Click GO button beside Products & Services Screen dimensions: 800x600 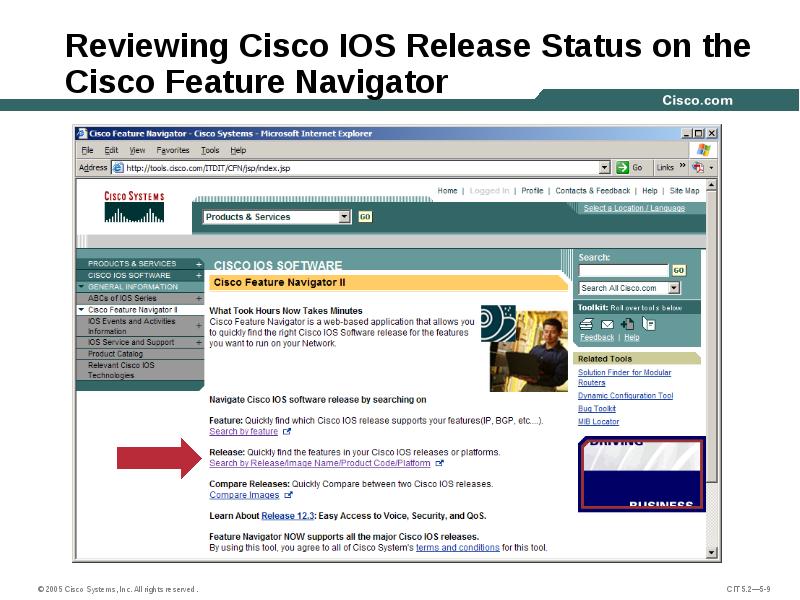coord(365,217)
